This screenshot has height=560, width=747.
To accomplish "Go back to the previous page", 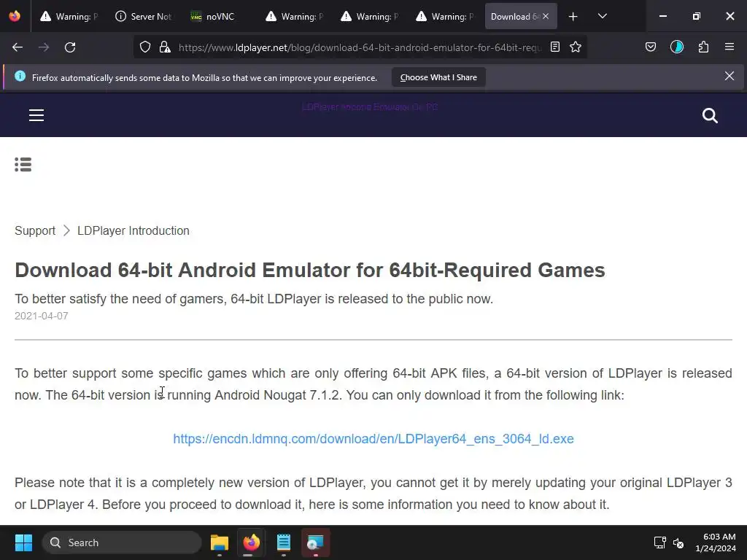I will [x=18, y=47].
